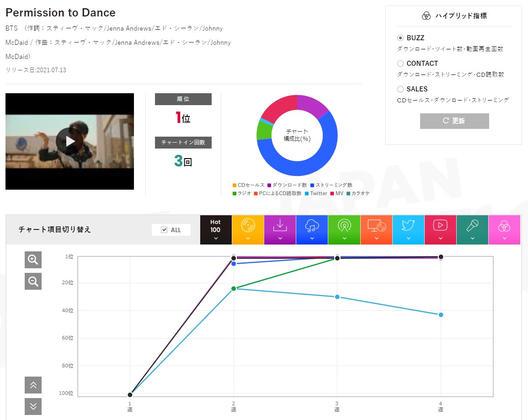Select the BUZZ radio option
This screenshot has width=528, height=420.
click(x=400, y=37)
